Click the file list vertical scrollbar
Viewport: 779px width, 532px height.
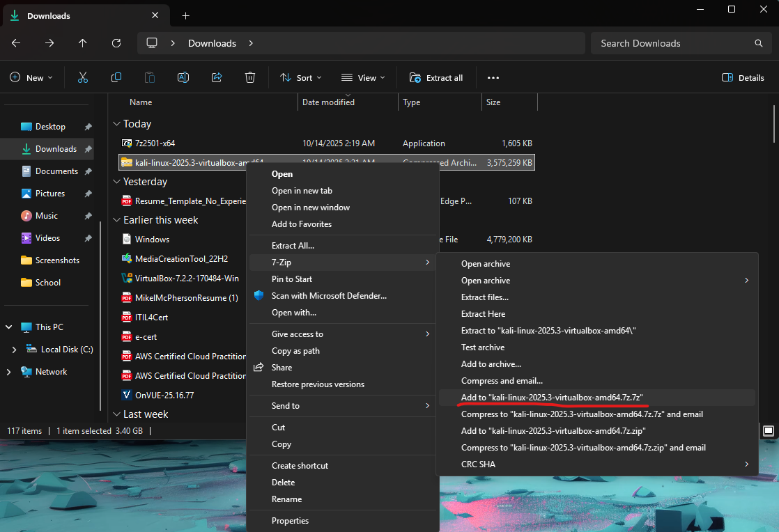click(774, 123)
